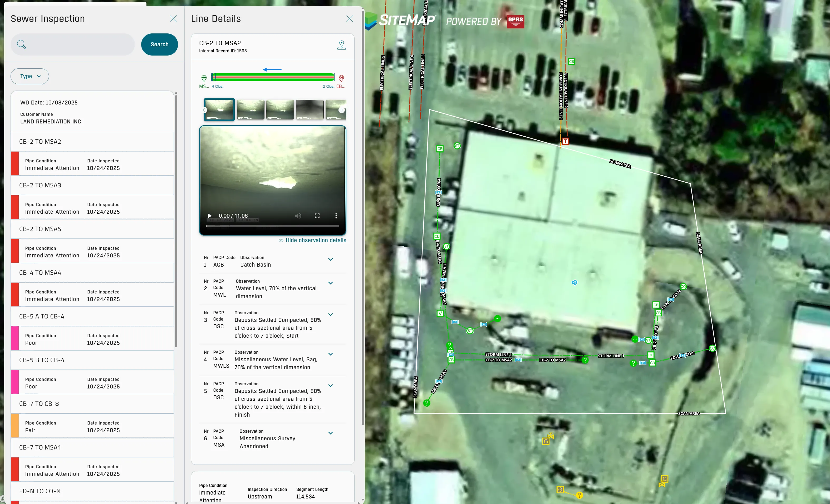The image size is (830, 504).
Task: Open the Type filter dropdown
Action: [29, 76]
